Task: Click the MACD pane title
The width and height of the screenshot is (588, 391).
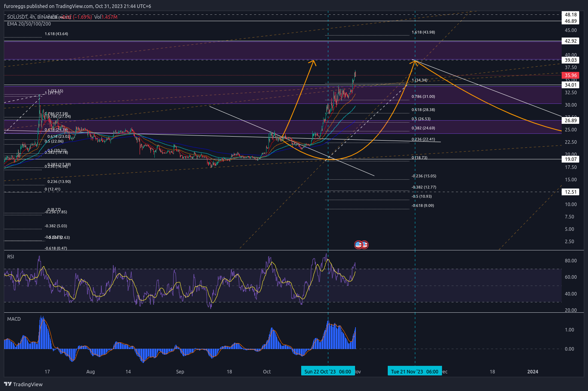Action: click(14, 319)
